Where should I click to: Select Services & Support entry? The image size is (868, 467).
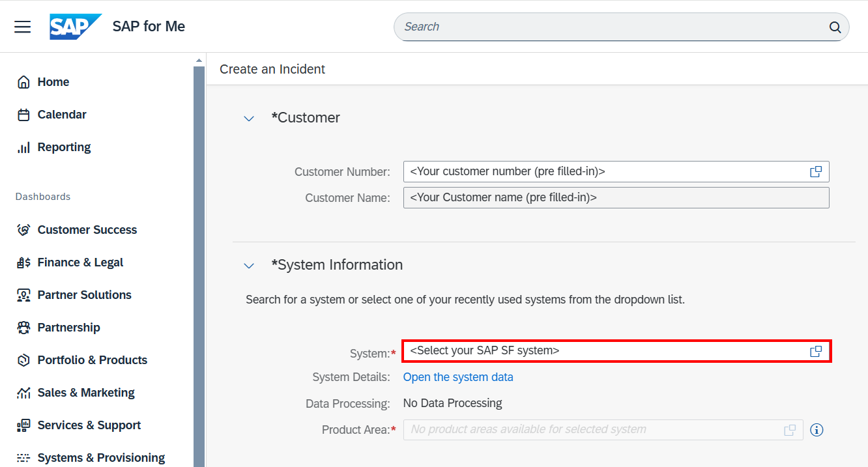tap(89, 425)
